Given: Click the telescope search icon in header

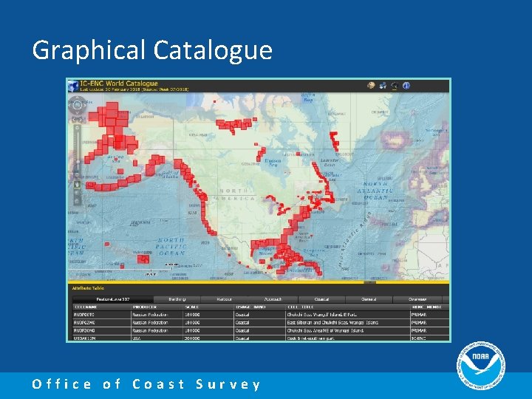Looking at the screenshot, I should [395, 86].
